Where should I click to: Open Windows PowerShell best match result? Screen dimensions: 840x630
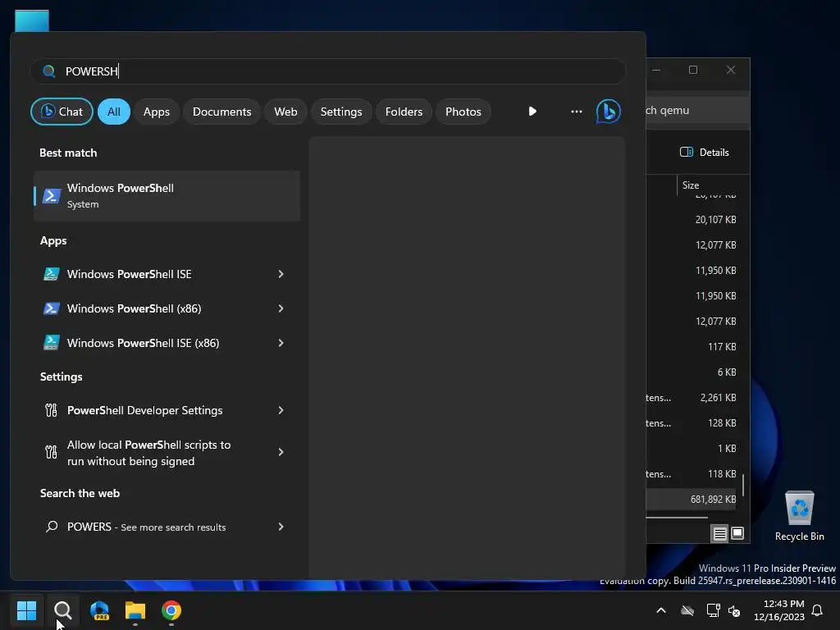[x=167, y=196]
